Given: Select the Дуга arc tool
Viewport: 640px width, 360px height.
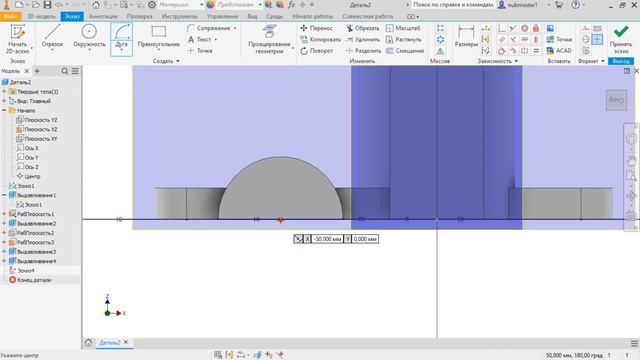Looking at the screenshot, I should coord(121,39).
